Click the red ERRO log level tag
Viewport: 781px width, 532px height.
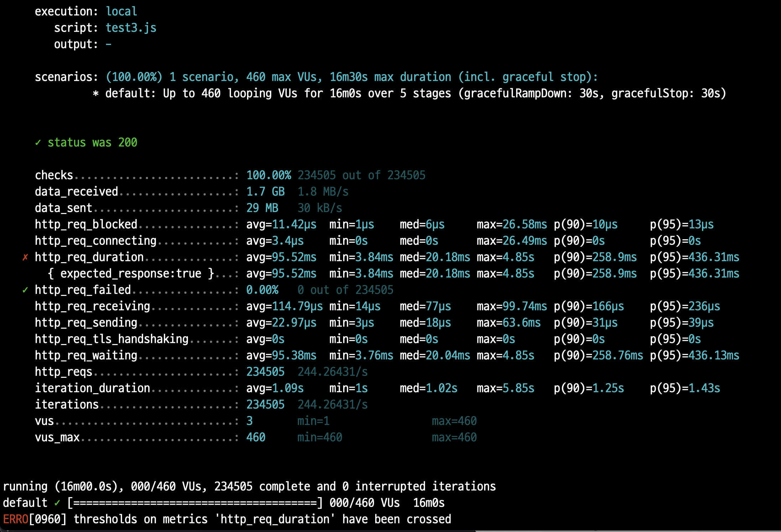click(x=16, y=519)
